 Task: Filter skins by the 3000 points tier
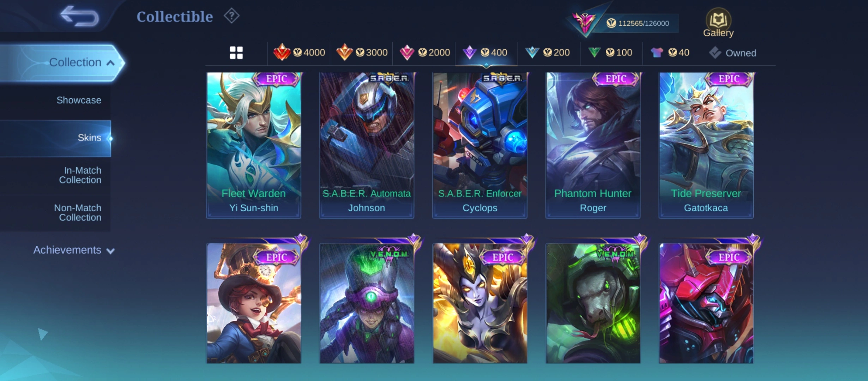pyautogui.click(x=362, y=53)
